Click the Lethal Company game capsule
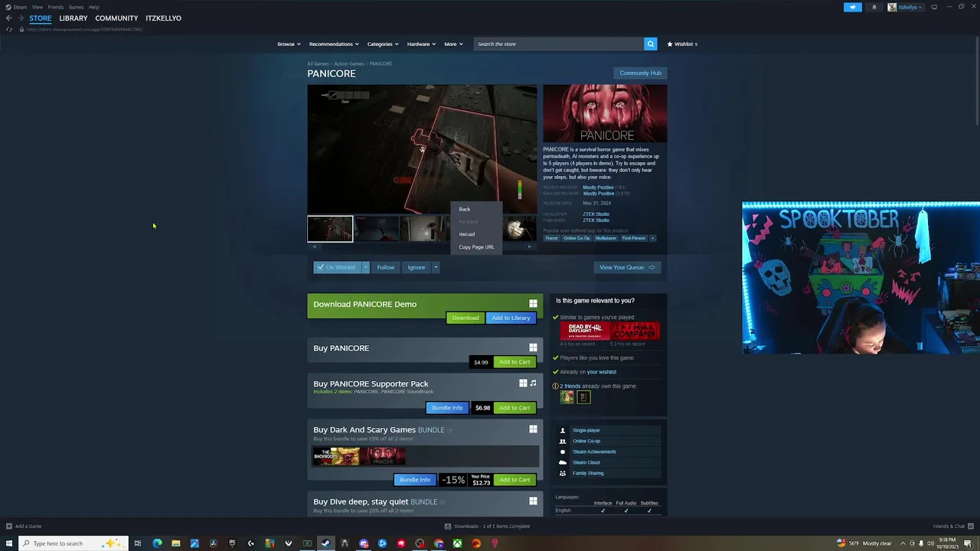 [x=635, y=331]
